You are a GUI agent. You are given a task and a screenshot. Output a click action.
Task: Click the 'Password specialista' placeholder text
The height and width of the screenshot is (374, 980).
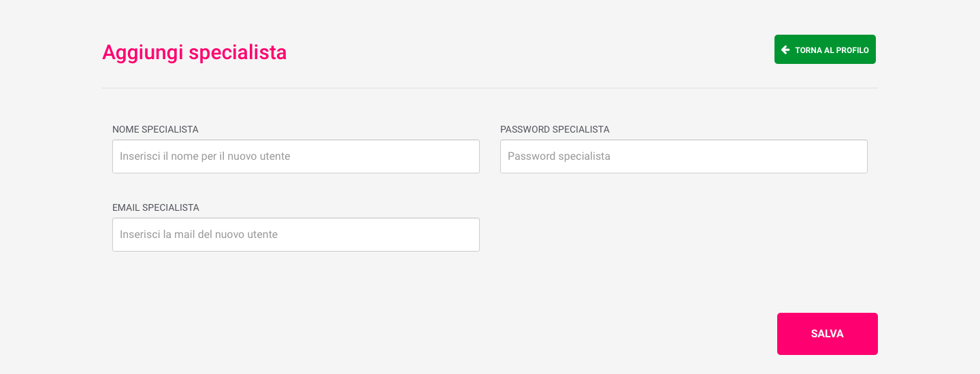559,156
